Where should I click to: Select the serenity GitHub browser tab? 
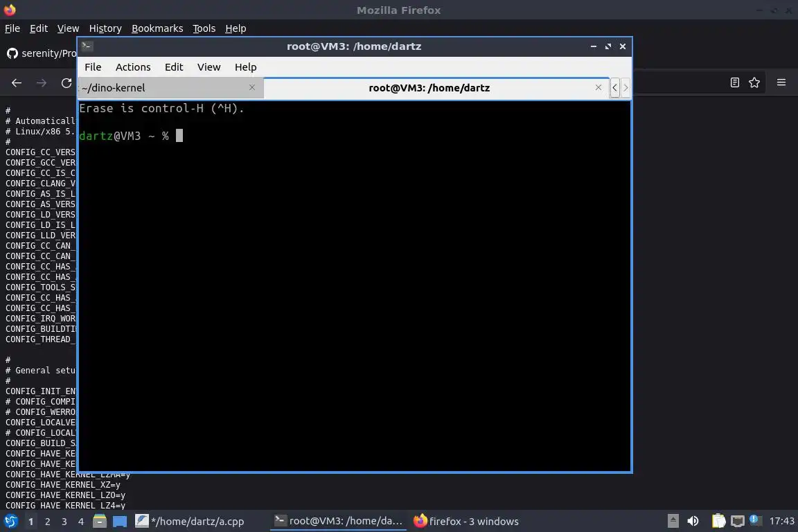(42, 53)
